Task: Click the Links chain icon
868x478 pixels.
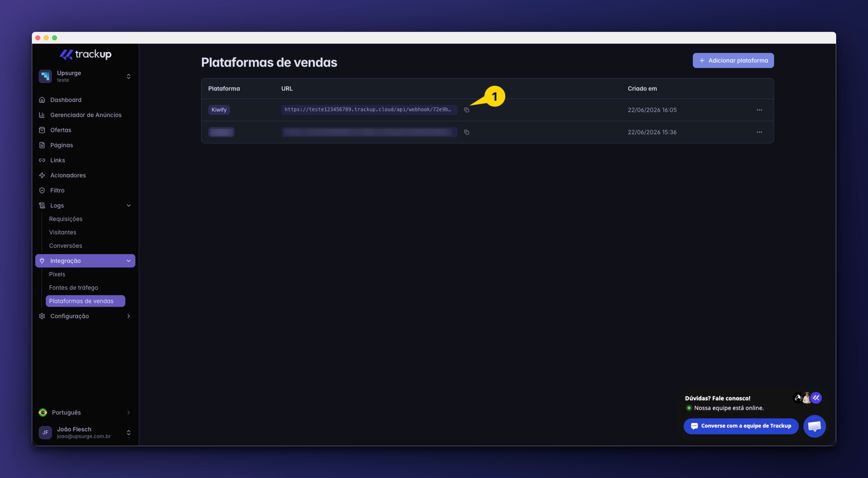Action: coord(42,160)
